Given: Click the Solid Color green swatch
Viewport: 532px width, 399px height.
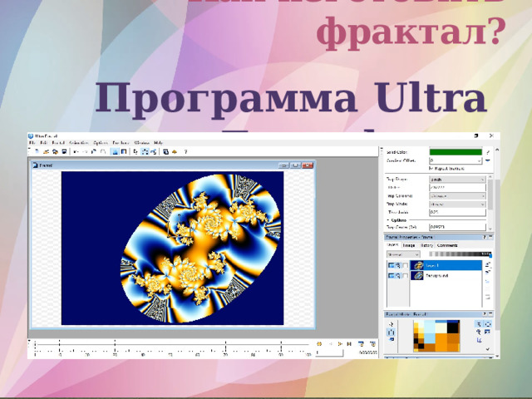Looking at the screenshot, I should click(456, 152).
